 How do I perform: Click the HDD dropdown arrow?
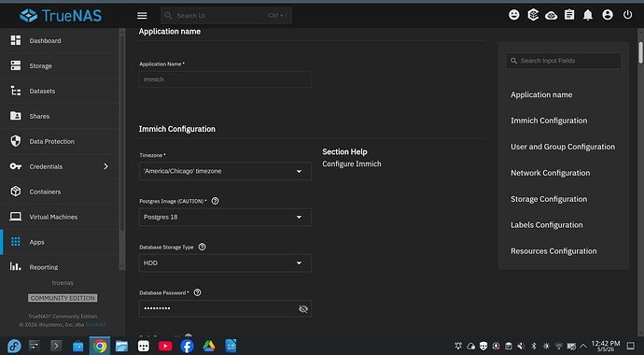point(299,263)
